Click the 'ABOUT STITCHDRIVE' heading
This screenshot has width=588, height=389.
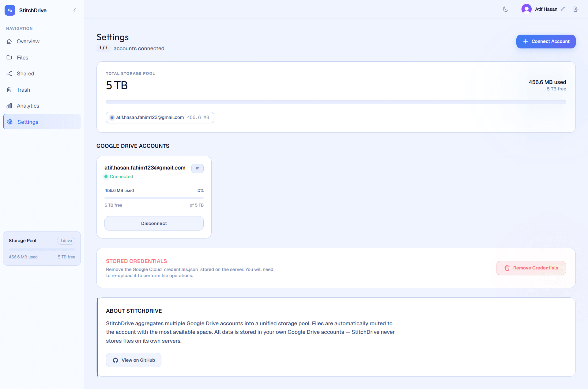coord(134,311)
